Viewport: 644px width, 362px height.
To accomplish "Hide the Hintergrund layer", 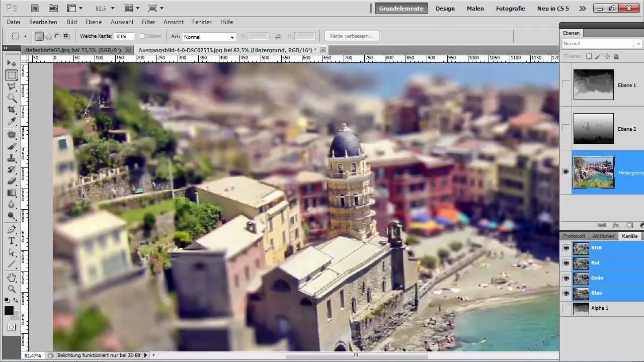I will click(x=566, y=172).
